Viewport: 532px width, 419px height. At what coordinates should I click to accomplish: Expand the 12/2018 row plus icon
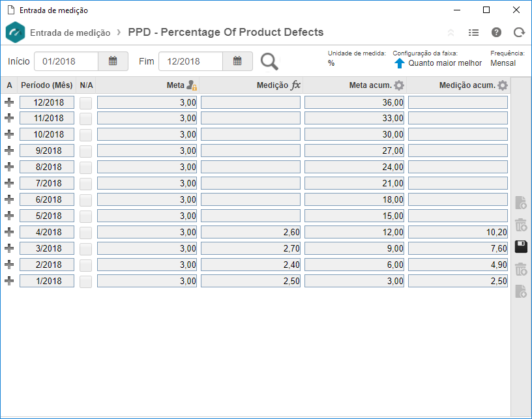point(9,102)
